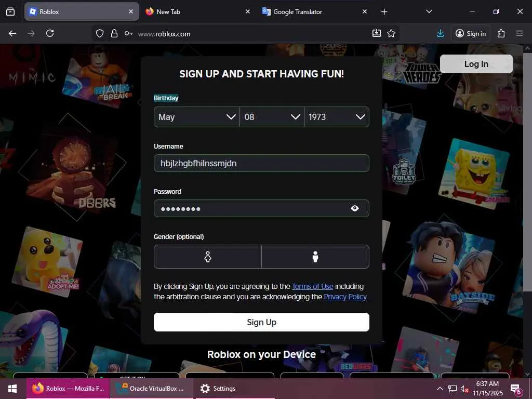532x399 pixels.
Task: Close the Google Translator tab
Action: click(x=364, y=11)
